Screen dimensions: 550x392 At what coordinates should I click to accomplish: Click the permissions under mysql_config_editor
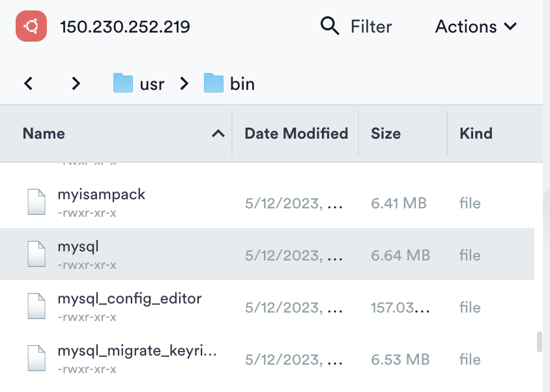87,317
